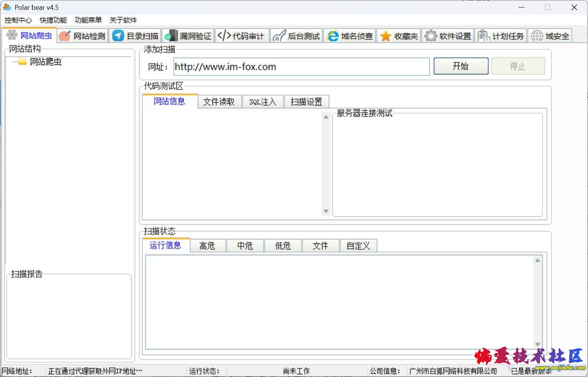Select the 漏洞验证 icon tab

[171, 36]
